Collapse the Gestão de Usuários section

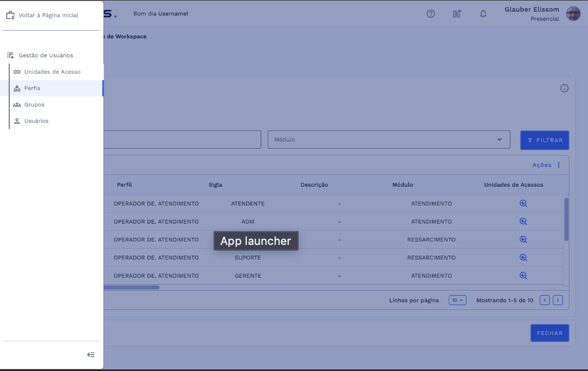click(46, 55)
